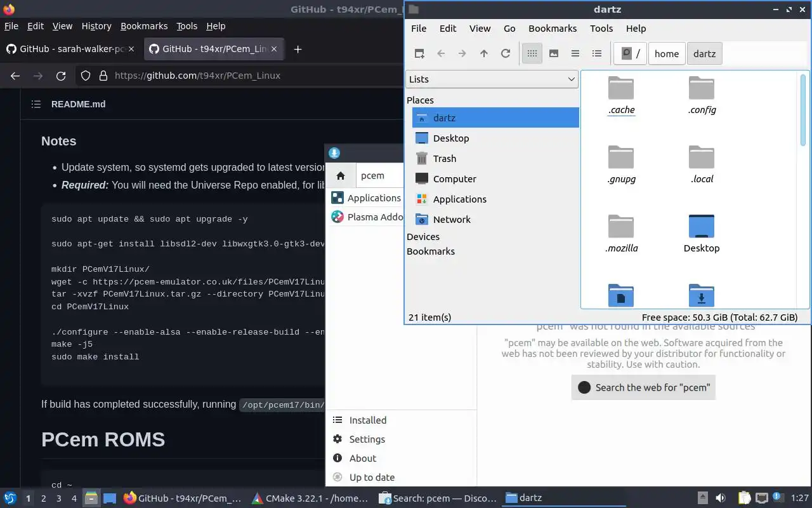The image size is (812, 508).
Task: Select the folder icon with download arrow
Action: pos(702,295)
